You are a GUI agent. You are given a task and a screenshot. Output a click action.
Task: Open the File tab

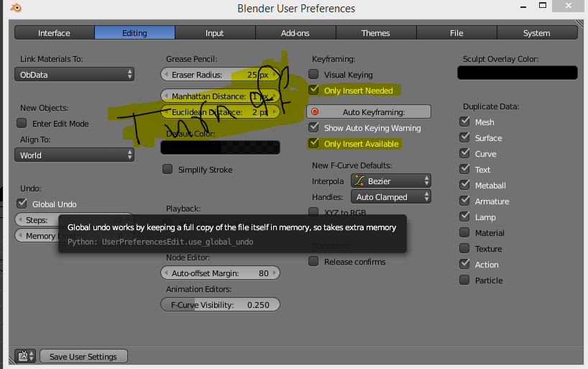pos(456,32)
